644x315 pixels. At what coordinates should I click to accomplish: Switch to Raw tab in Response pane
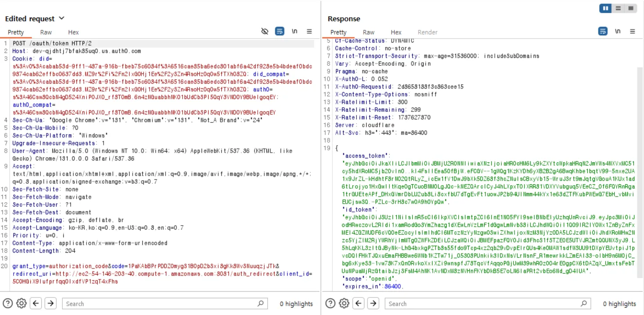[369, 32]
